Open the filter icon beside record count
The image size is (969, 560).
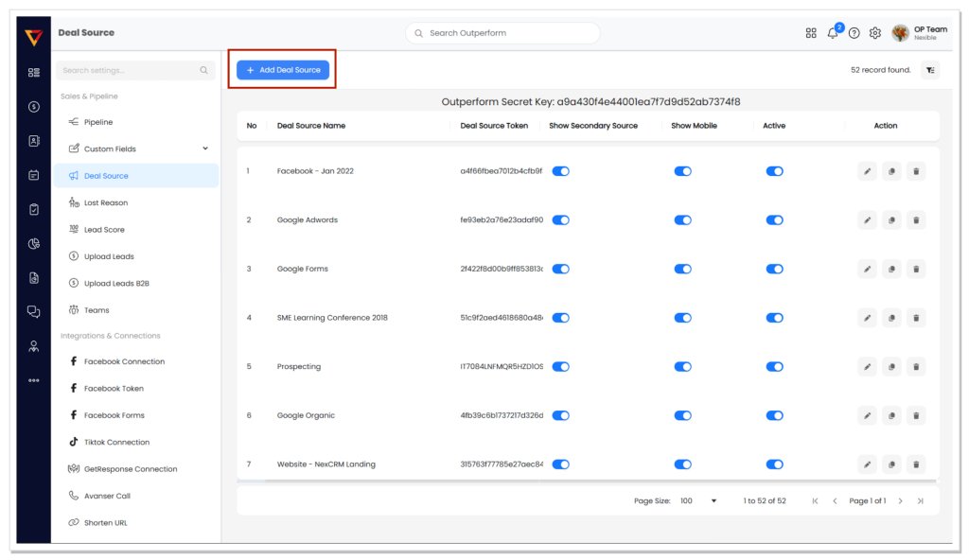tap(930, 70)
